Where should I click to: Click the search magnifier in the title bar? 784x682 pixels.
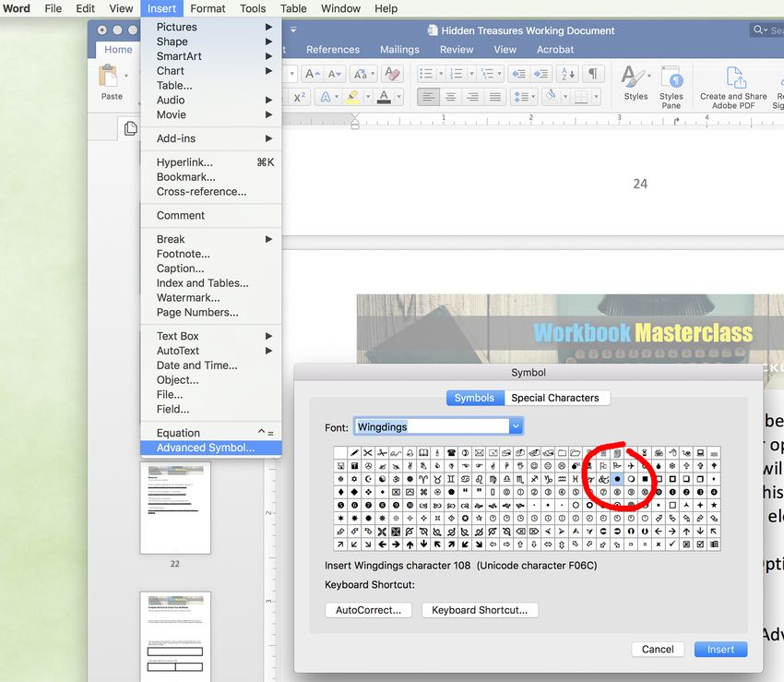pyautogui.click(x=759, y=30)
